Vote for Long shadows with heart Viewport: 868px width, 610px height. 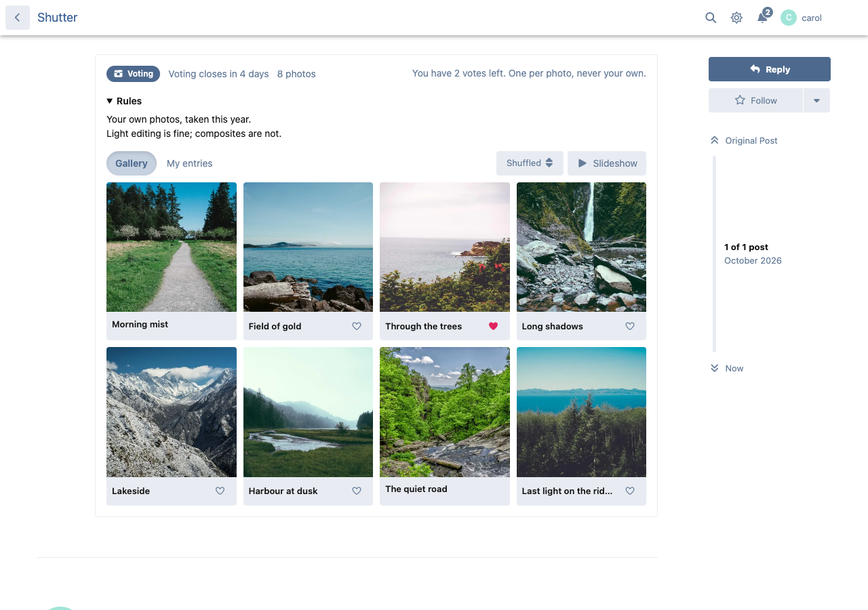tap(630, 326)
